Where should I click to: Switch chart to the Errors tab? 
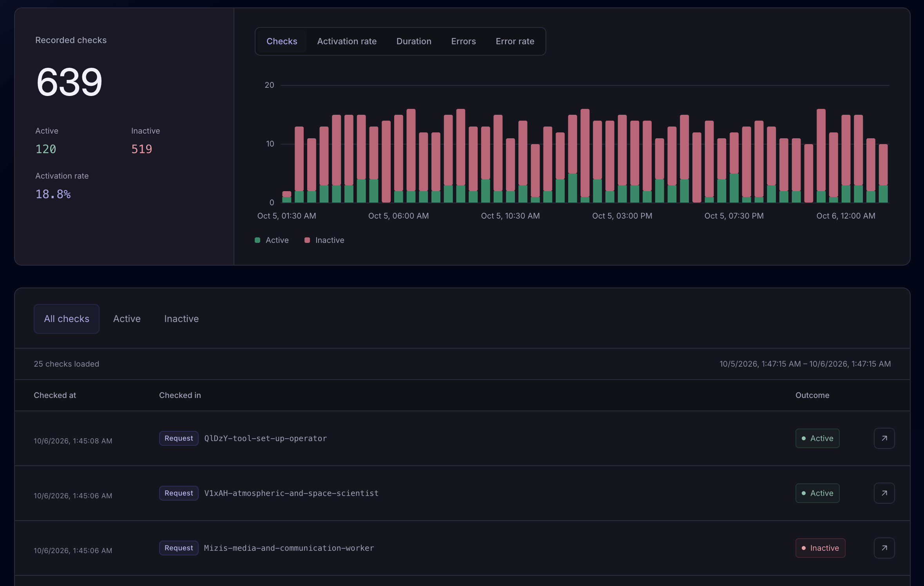[x=464, y=41]
